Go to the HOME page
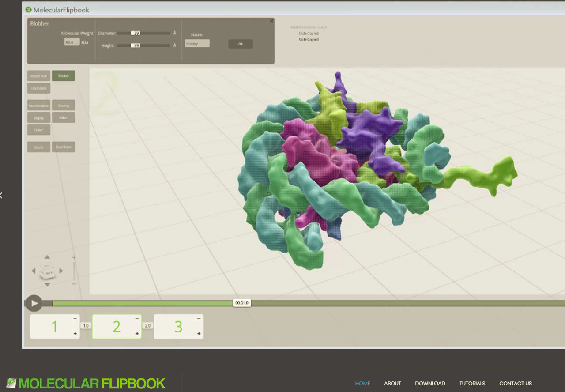The height and width of the screenshot is (392, 565). point(363,384)
